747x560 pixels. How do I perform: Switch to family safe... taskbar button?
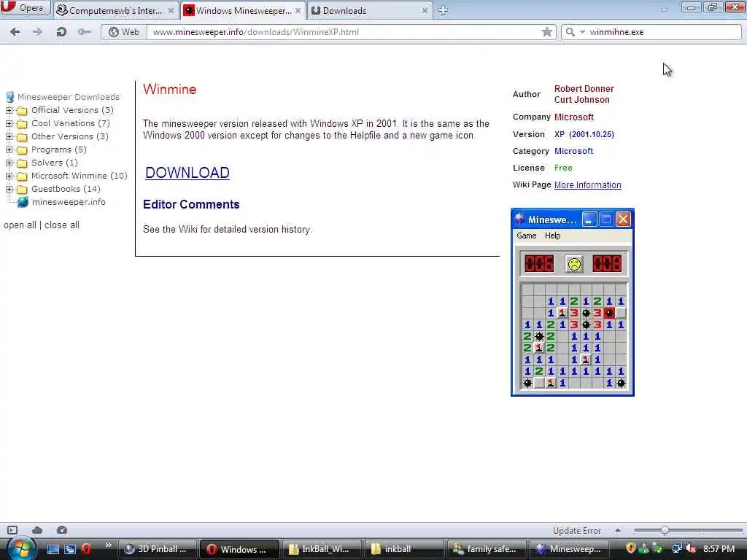tap(487, 549)
